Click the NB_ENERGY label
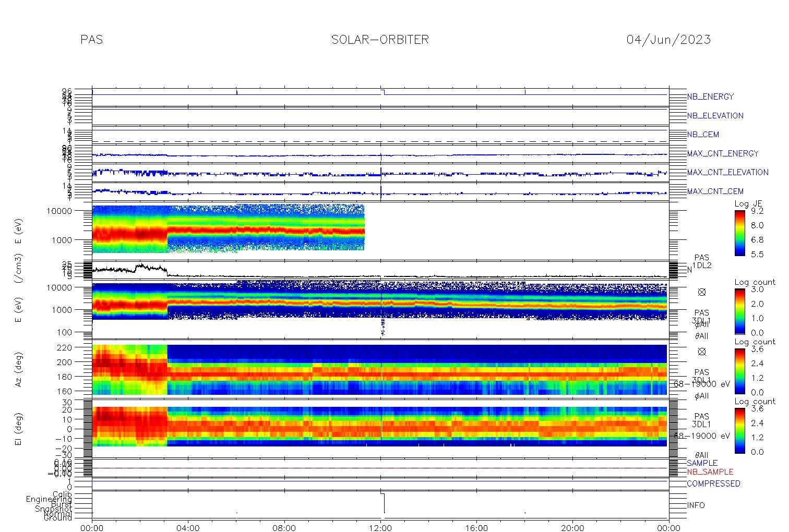The image size is (789, 532). pos(710,97)
